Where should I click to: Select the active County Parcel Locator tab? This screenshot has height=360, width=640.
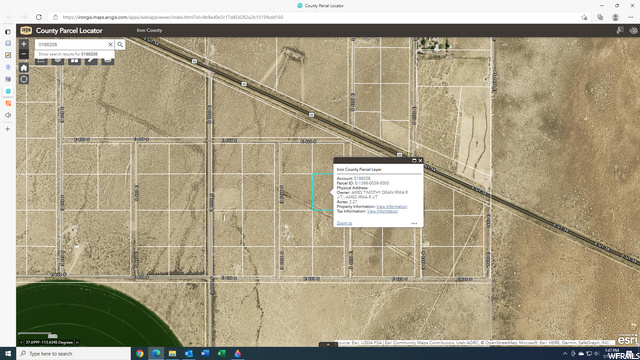pyautogui.click(x=8, y=91)
